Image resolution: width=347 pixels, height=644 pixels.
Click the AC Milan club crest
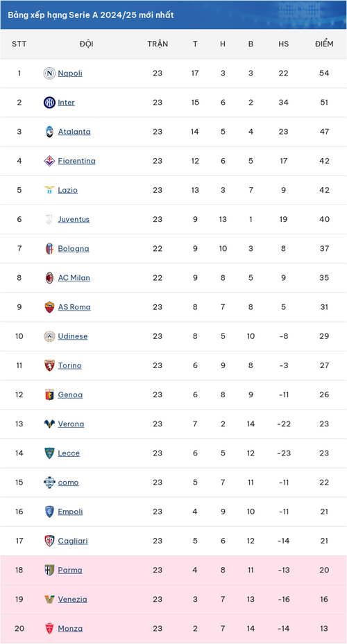49,278
